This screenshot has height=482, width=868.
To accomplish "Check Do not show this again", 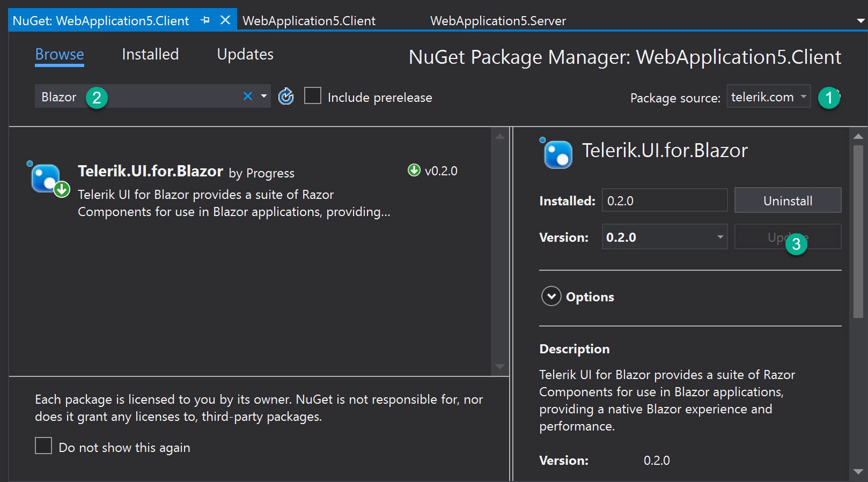I will pos(43,446).
